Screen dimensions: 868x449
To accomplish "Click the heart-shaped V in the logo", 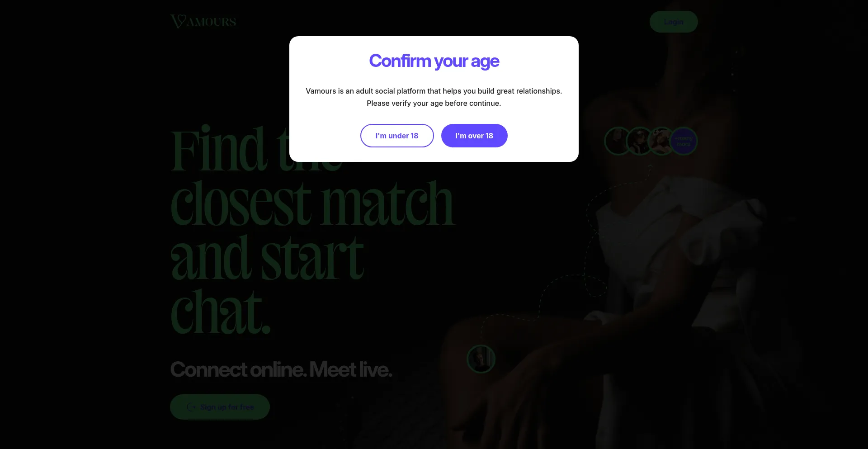I will point(178,21).
